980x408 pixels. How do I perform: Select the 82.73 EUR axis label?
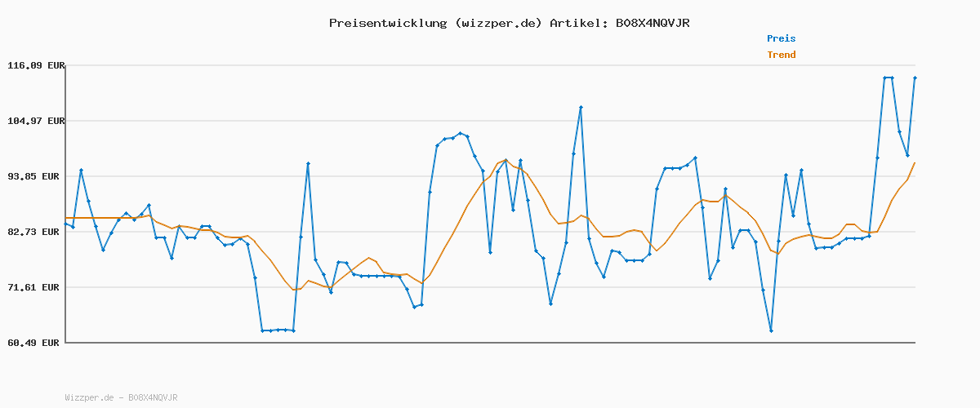coord(38,232)
